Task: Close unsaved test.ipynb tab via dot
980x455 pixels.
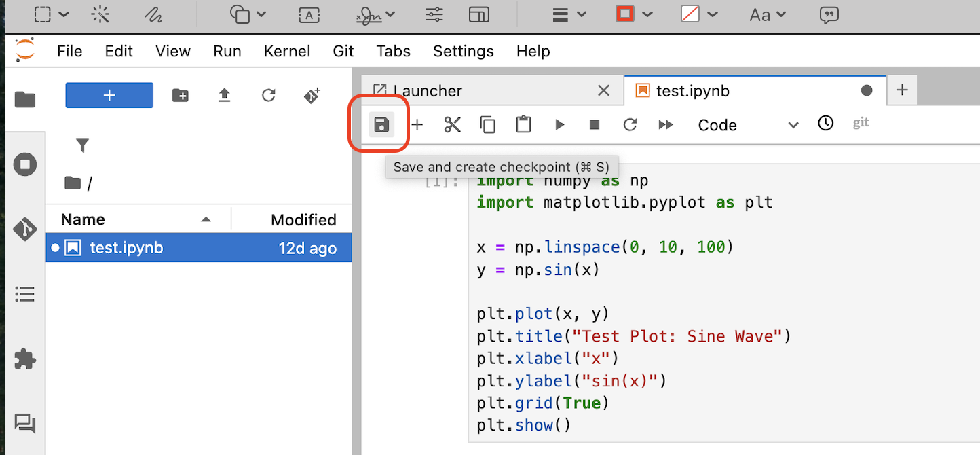Action: (867, 90)
